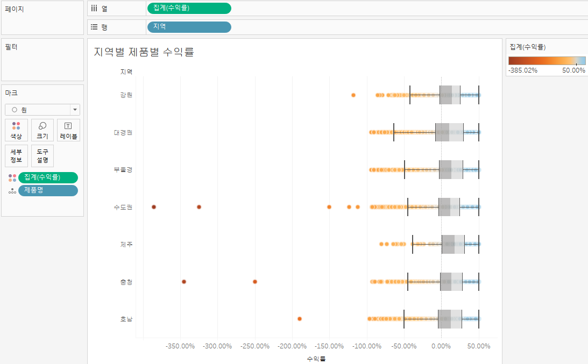
Task: Select the 호남 row label
Action: click(126, 319)
